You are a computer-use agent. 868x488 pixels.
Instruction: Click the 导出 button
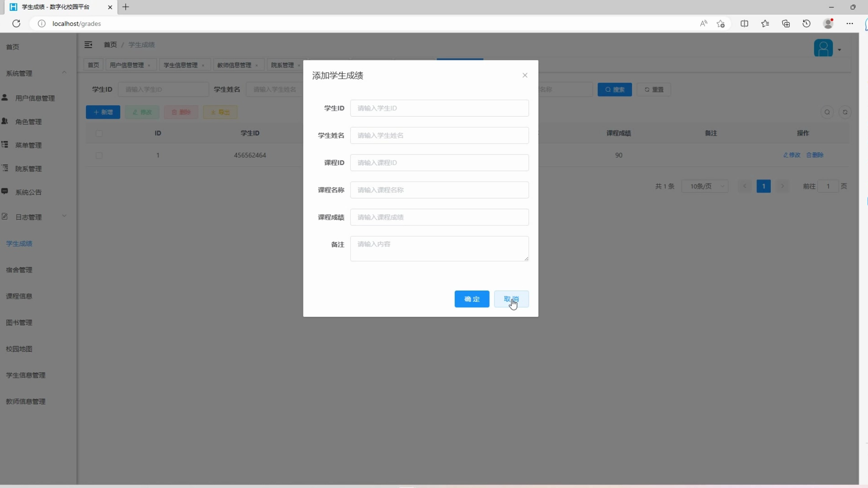click(x=220, y=112)
